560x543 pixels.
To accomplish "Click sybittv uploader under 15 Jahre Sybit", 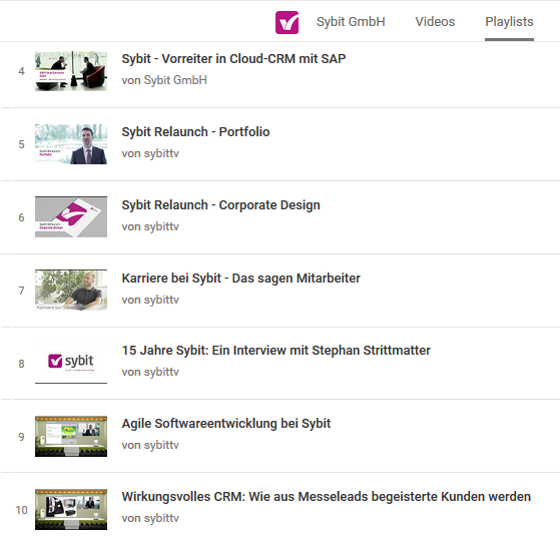I will [x=161, y=372].
